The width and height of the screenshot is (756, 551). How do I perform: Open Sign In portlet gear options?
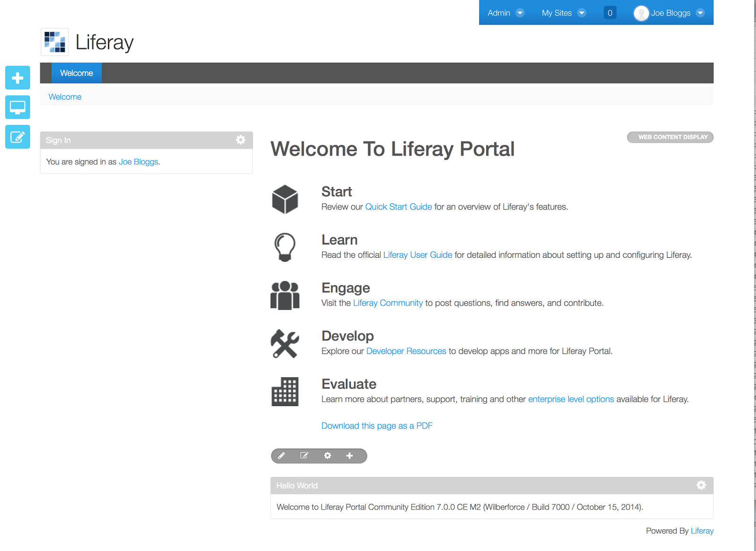(x=241, y=140)
